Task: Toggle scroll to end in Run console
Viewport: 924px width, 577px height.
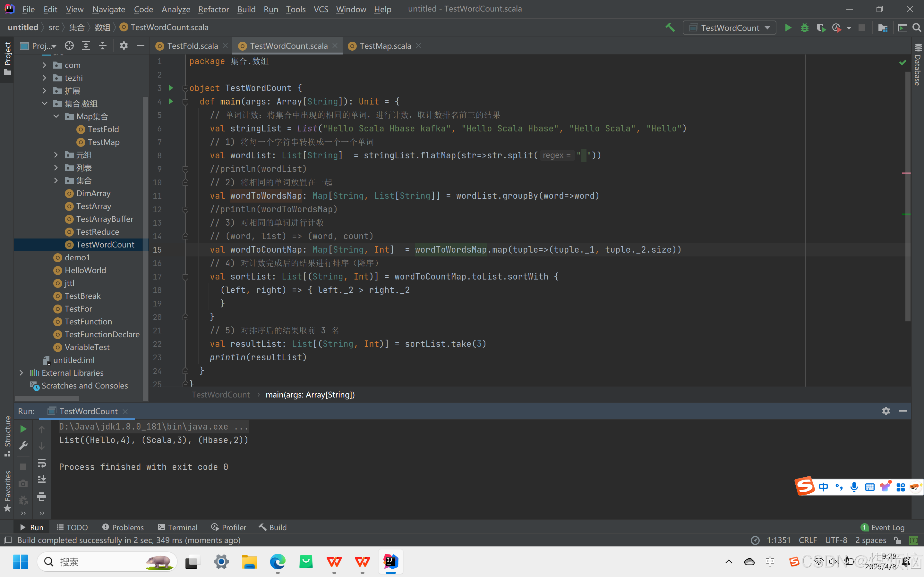Action: click(42, 479)
